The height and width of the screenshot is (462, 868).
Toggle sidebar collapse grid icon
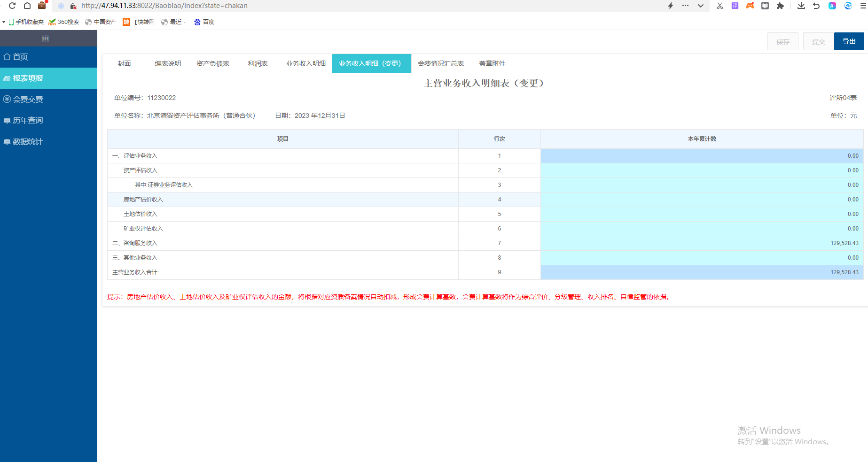(46, 38)
